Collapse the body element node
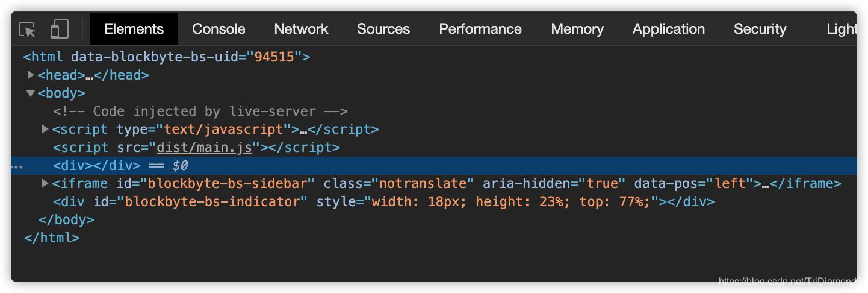This screenshot has height=293, width=868. (30, 93)
